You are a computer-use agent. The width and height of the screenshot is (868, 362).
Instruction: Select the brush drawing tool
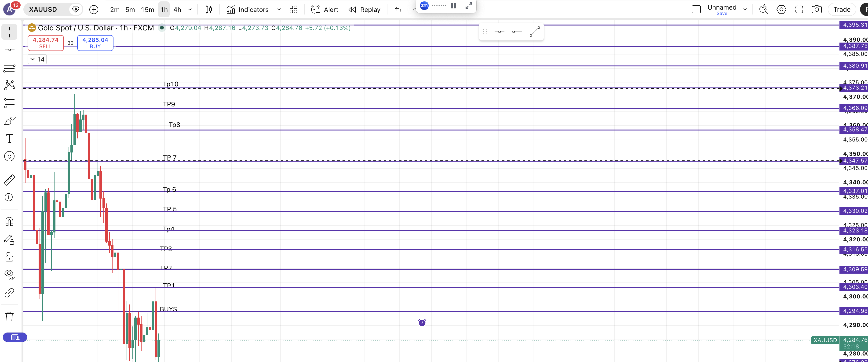[9, 121]
